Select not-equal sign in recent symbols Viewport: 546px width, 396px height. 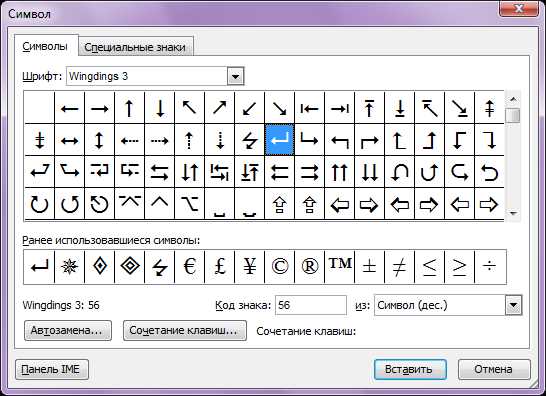[x=399, y=267]
